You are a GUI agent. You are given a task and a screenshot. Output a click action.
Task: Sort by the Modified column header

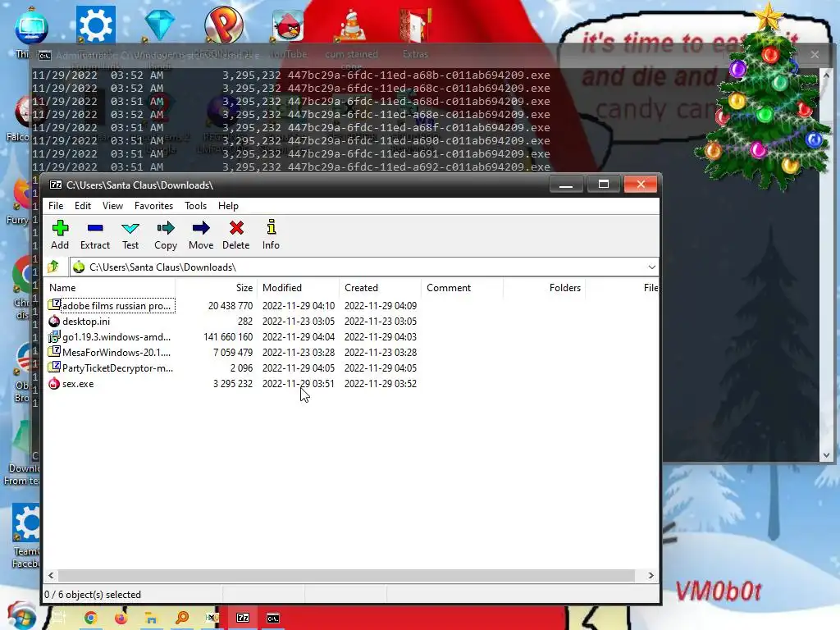(299, 288)
